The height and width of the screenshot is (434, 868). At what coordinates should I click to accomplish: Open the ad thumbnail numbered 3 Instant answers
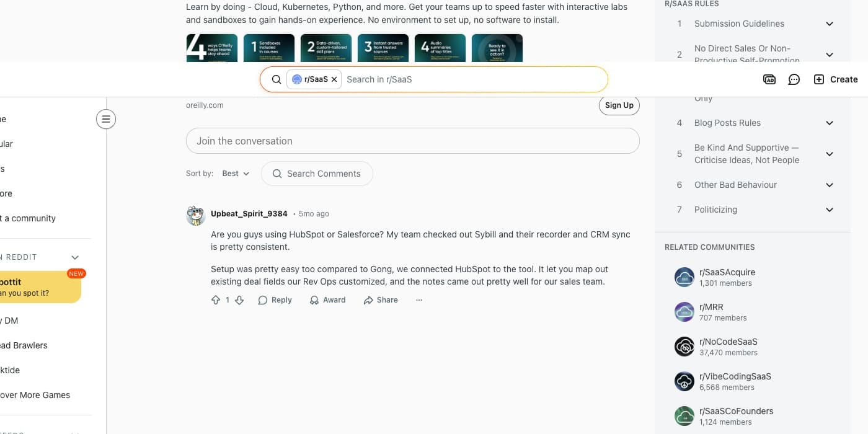coord(383,48)
